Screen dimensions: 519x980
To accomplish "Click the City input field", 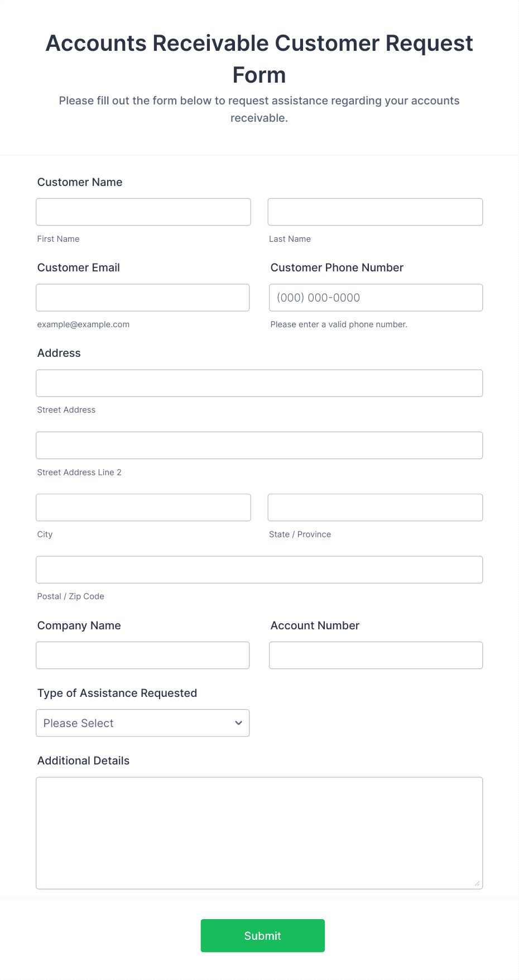I will click(143, 507).
